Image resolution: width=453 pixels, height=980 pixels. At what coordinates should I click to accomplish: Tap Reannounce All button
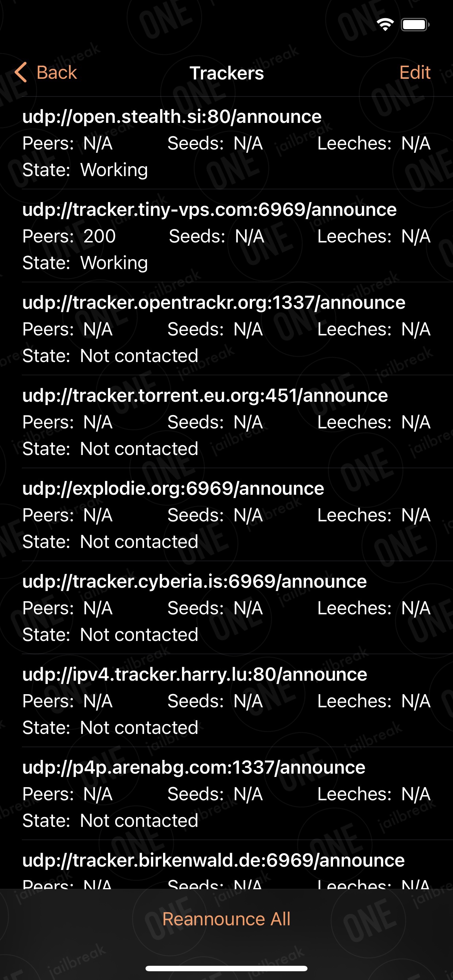tap(226, 919)
